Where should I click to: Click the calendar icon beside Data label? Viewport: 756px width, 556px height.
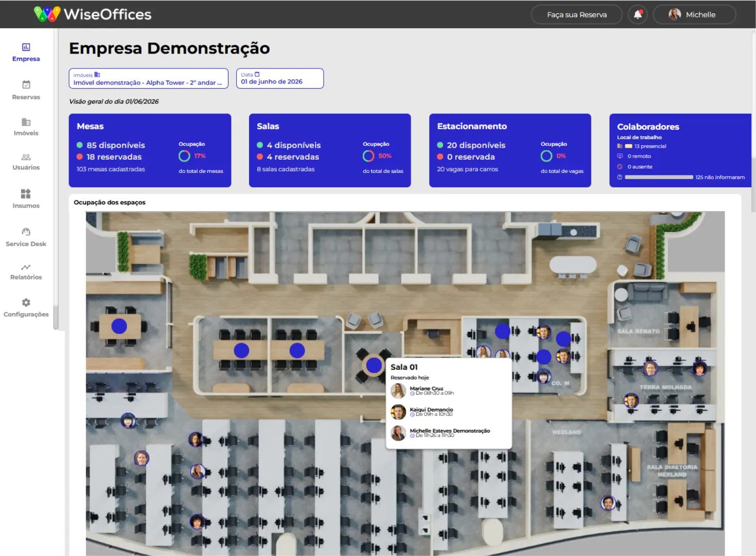(257, 75)
